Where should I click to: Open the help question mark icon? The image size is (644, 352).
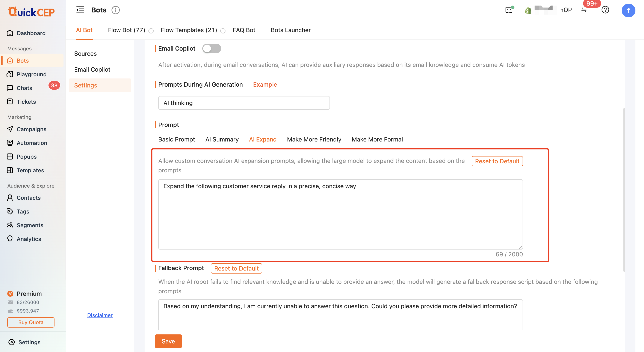point(605,10)
